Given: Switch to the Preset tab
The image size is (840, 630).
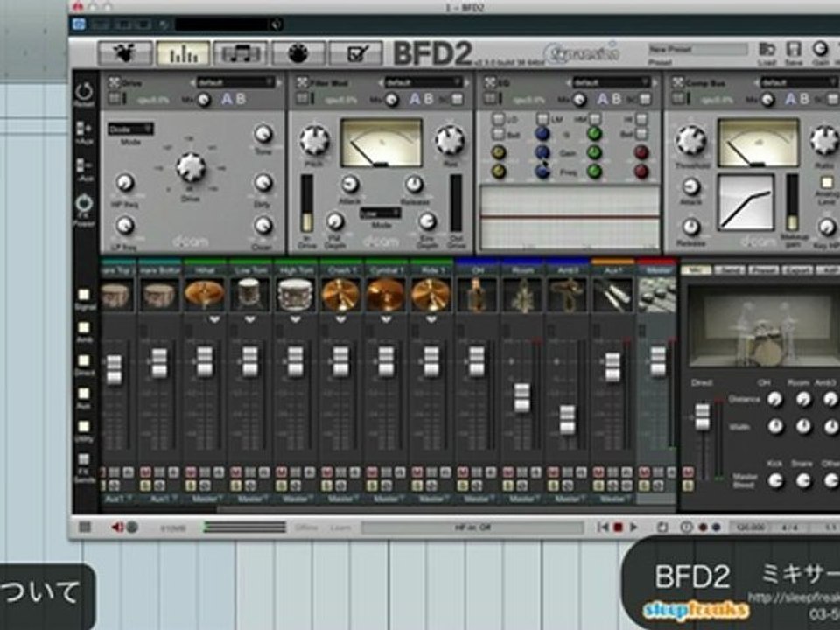Looking at the screenshot, I should pyautogui.click(x=763, y=270).
